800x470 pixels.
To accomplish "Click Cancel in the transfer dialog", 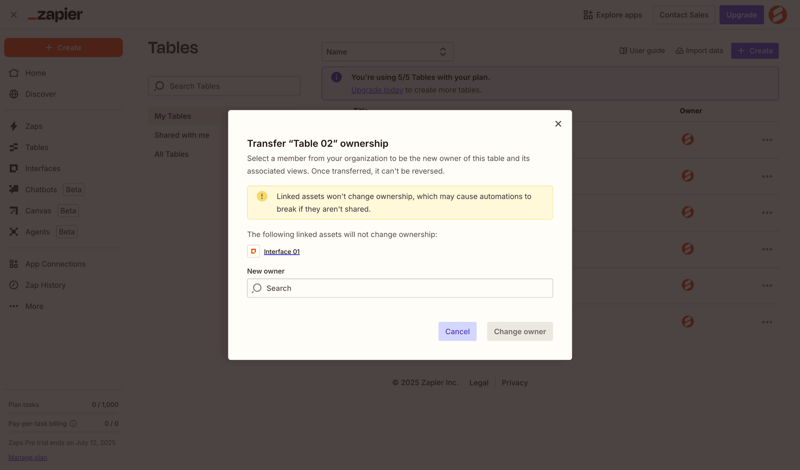I will pyautogui.click(x=457, y=331).
